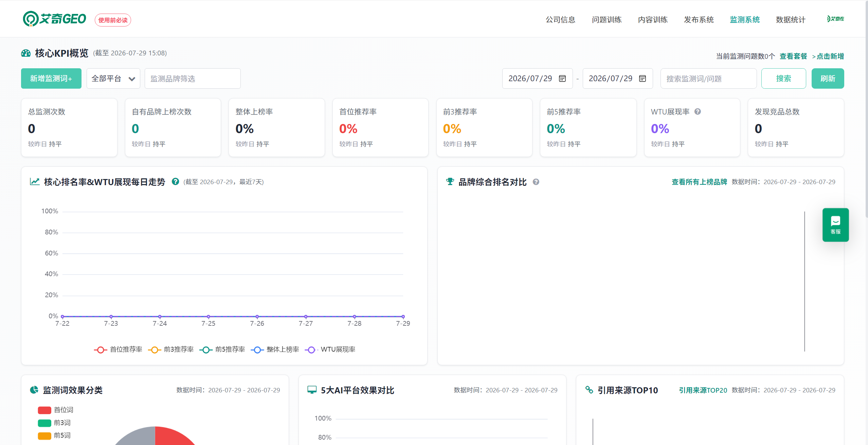Viewport: 868px width, 445px height.
Task: Click the 7-29 data point on chart
Action: pos(403,317)
